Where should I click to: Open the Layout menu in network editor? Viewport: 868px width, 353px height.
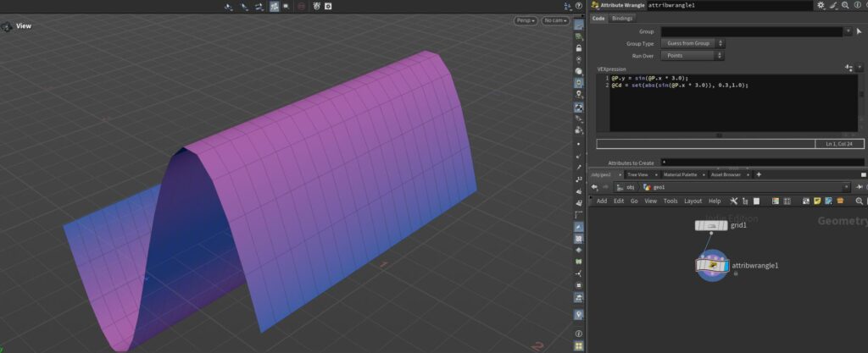point(693,201)
